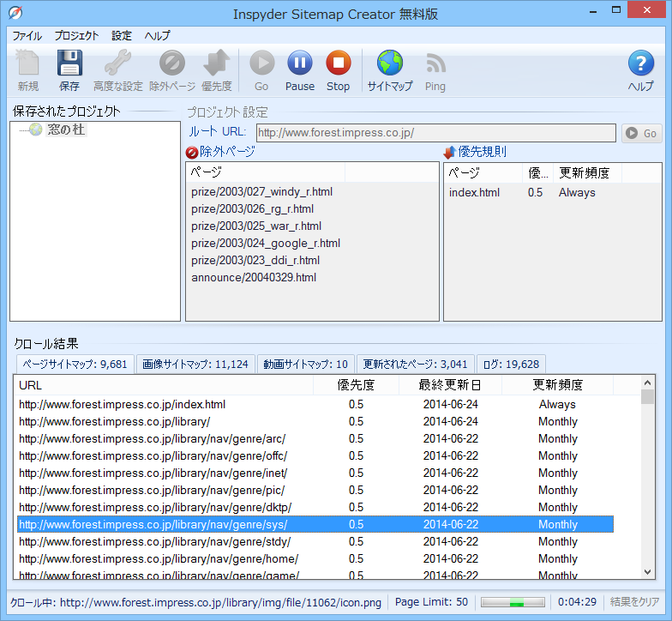Open the ヘルプ menu in menu bar

point(158,36)
